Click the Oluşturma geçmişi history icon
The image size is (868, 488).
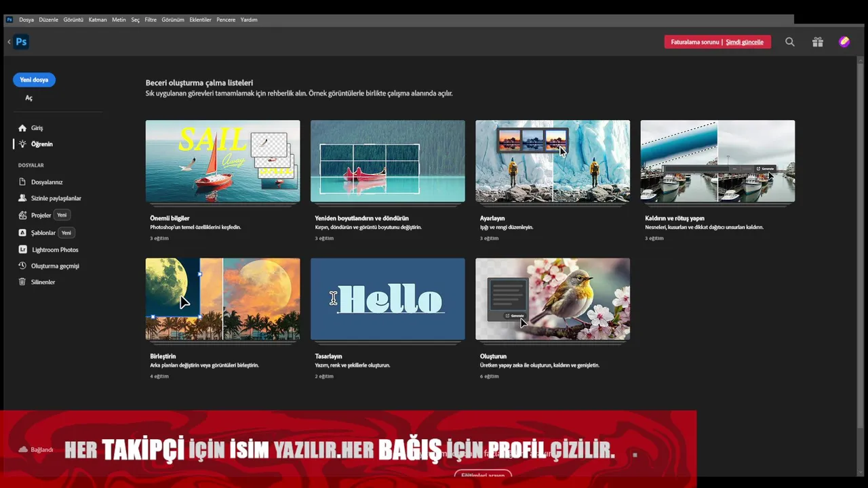point(22,266)
